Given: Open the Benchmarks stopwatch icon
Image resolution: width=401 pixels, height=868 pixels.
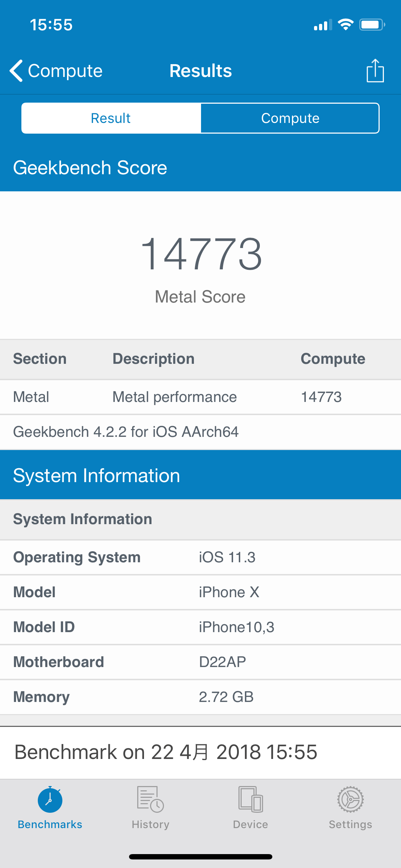Looking at the screenshot, I should [50, 800].
